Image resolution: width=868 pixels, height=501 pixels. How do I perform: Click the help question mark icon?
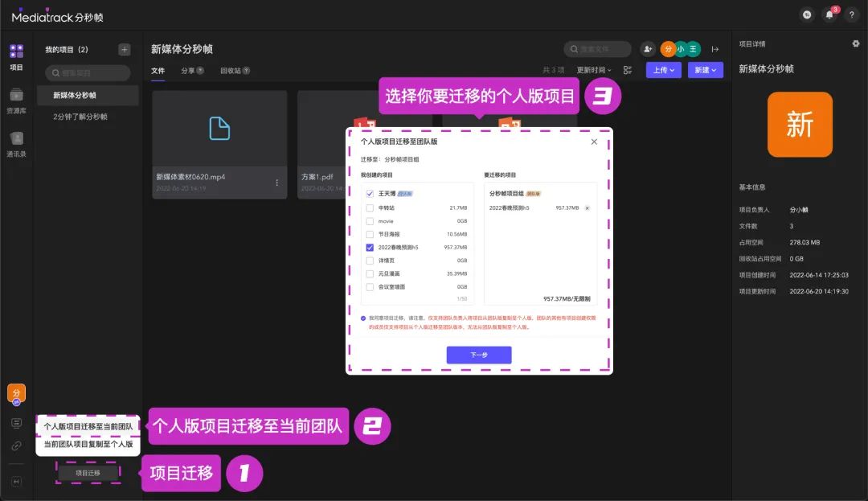coord(851,14)
